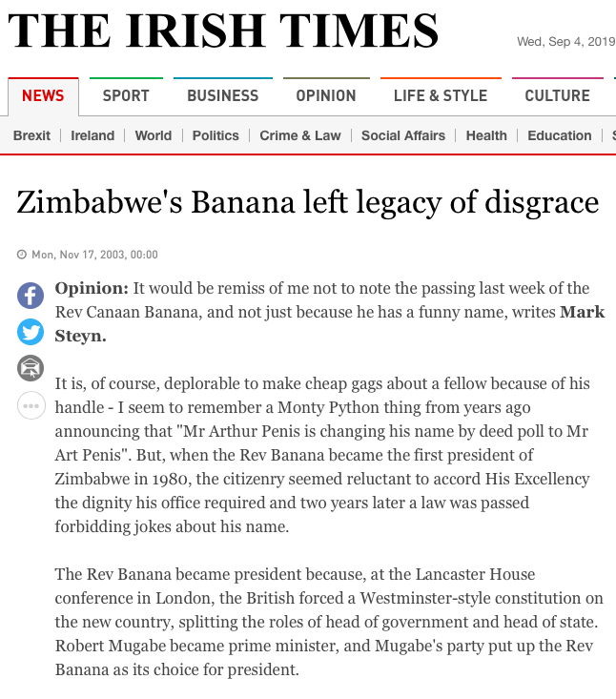Click the email share icon
The height and width of the screenshot is (699, 616).
click(x=31, y=368)
